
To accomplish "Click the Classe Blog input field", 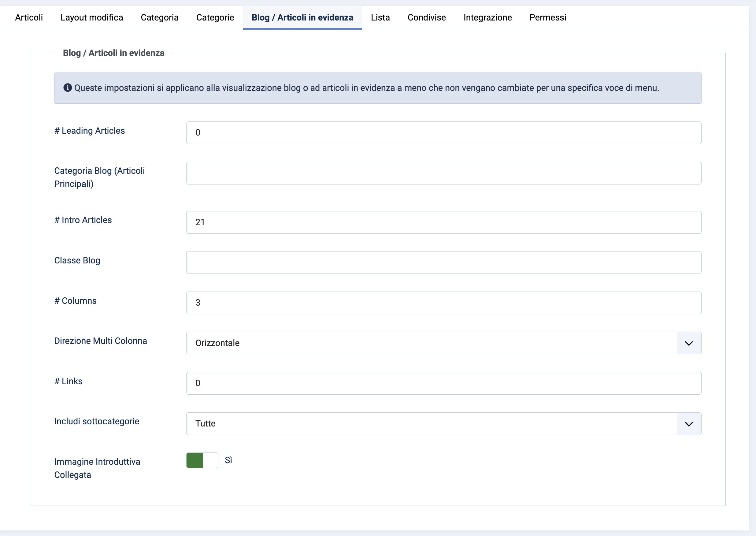I will [444, 262].
